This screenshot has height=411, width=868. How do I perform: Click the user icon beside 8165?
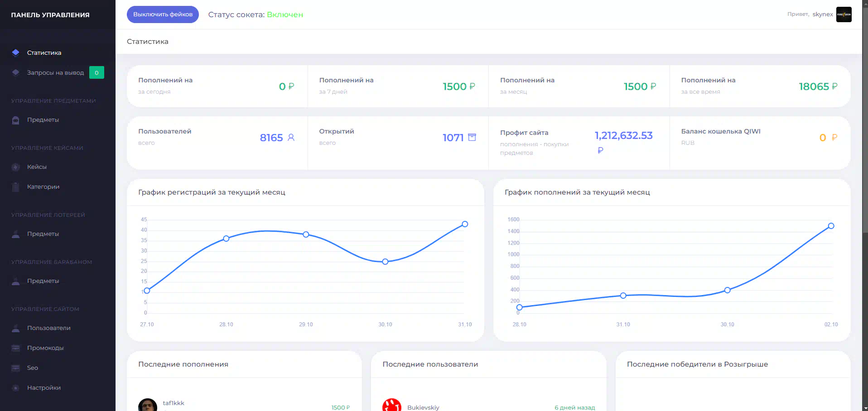click(x=291, y=137)
